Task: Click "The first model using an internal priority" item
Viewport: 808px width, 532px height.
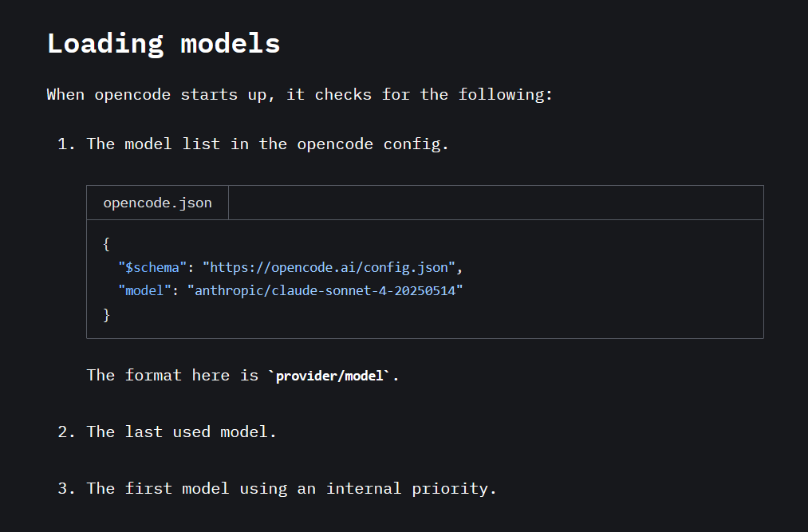Action: (x=291, y=488)
